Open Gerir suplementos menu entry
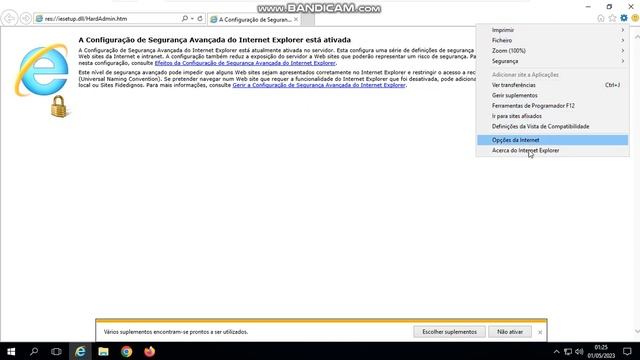Image resolution: width=640 pixels, height=360 pixels. [x=553, y=95]
